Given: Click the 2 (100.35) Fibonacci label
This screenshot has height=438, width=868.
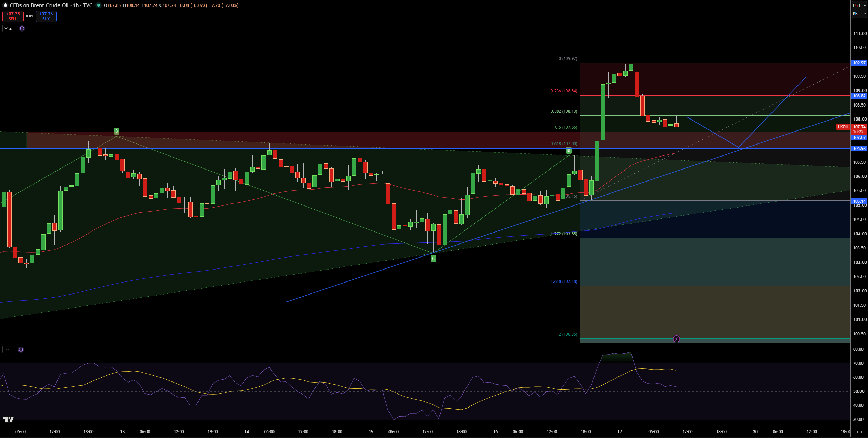Looking at the screenshot, I should 568,334.
